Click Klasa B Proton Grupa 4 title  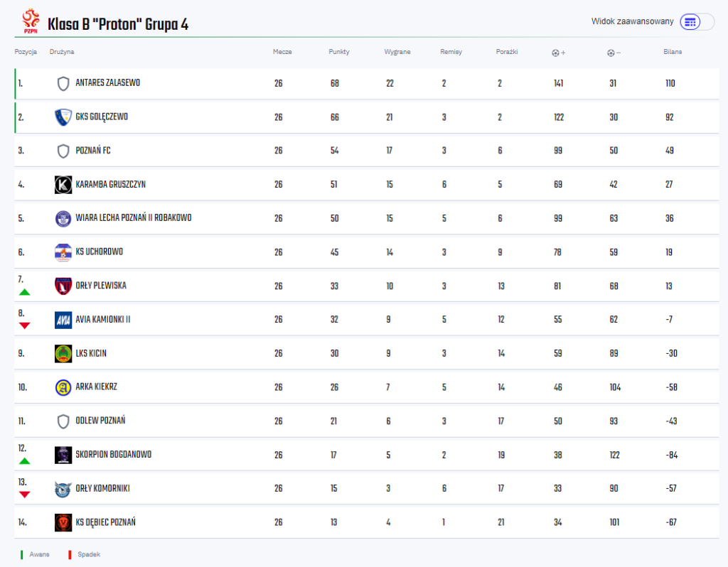tap(118, 24)
